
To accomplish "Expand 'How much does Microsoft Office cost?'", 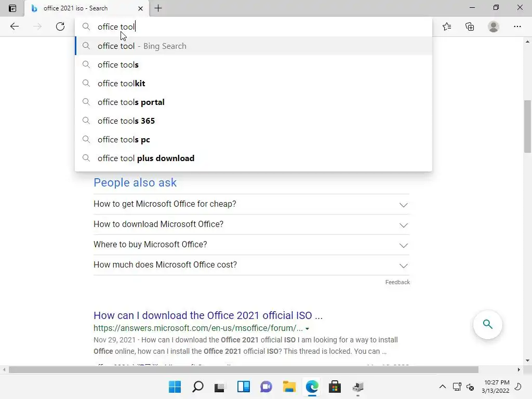I will pyautogui.click(x=251, y=265).
